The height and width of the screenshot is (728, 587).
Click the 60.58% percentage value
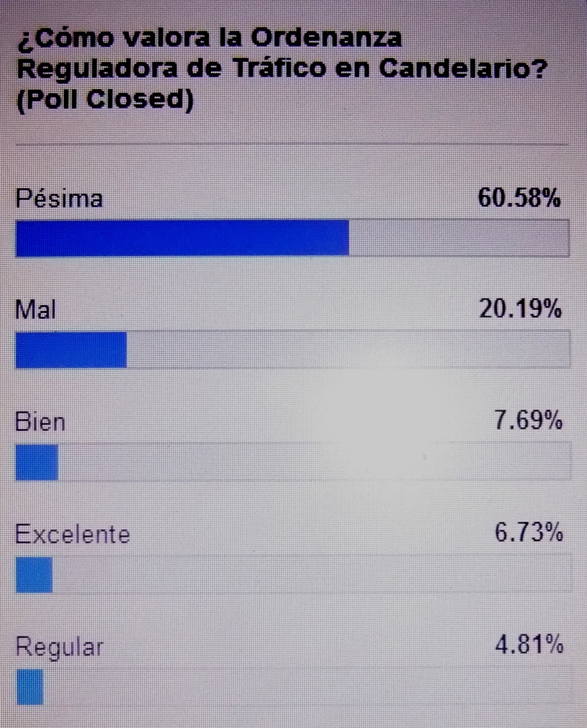519,198
